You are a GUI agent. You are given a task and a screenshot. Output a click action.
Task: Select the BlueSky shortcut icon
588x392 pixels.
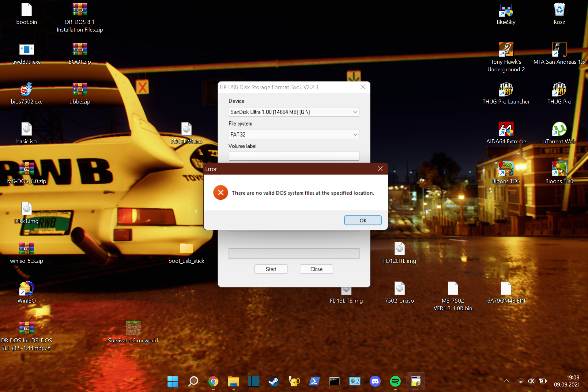(506, 10)
